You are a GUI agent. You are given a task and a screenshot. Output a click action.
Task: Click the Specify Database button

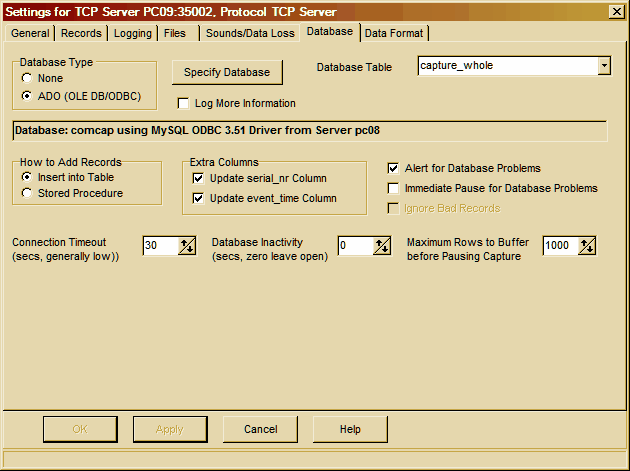pos(227,72)
